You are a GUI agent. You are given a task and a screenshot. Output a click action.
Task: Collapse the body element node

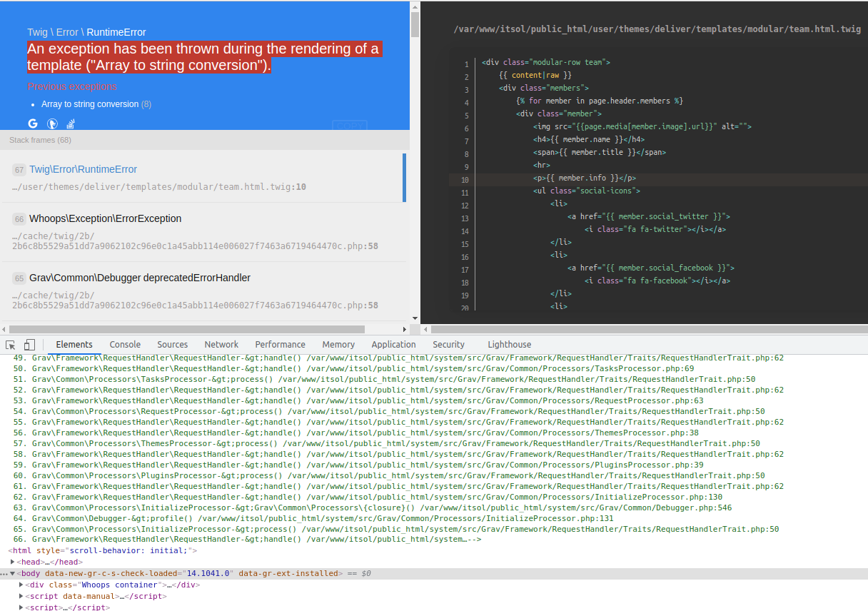click(x=13, y=573)
